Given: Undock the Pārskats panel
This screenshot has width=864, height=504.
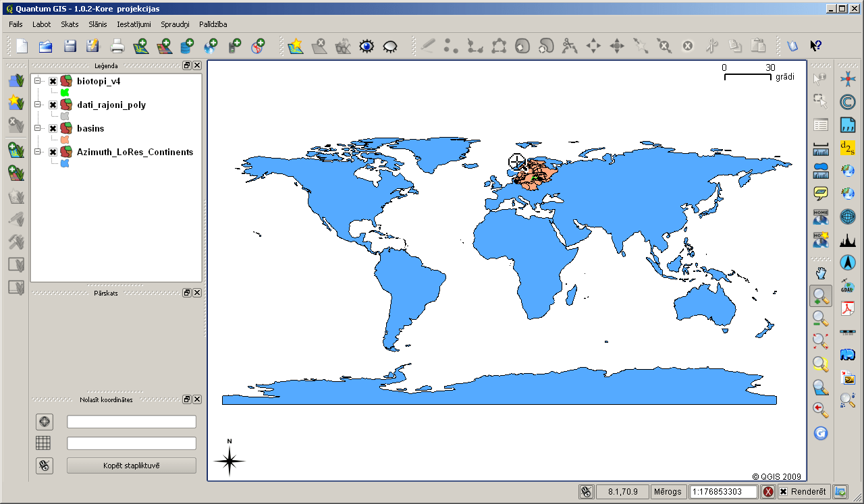Looking at the screenshot, I should [187, 293].
